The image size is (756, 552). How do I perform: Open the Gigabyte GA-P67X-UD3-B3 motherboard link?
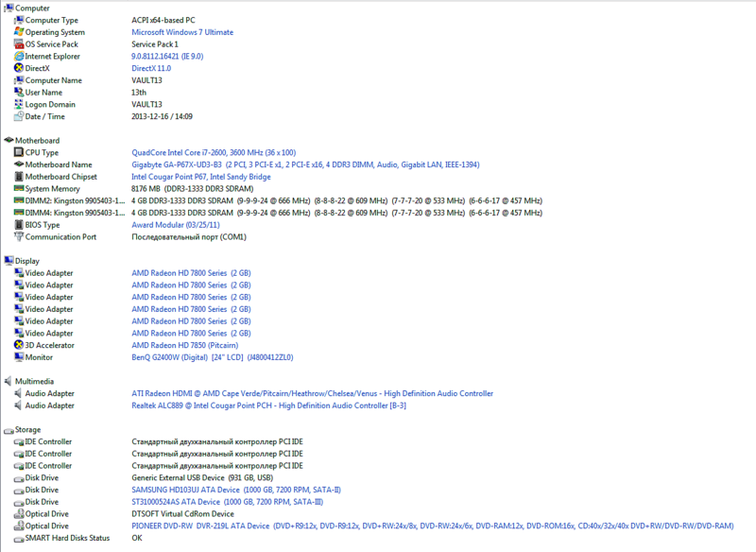305,164
